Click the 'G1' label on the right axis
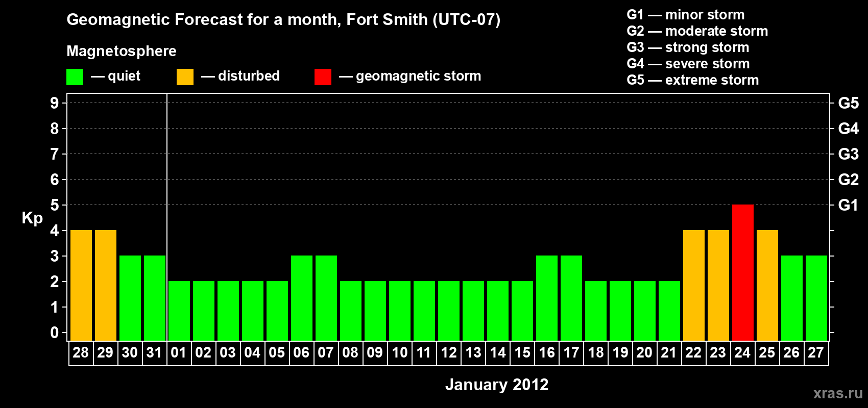The height and width of the screenshot is (408, 868). click(x=848, y=205)
